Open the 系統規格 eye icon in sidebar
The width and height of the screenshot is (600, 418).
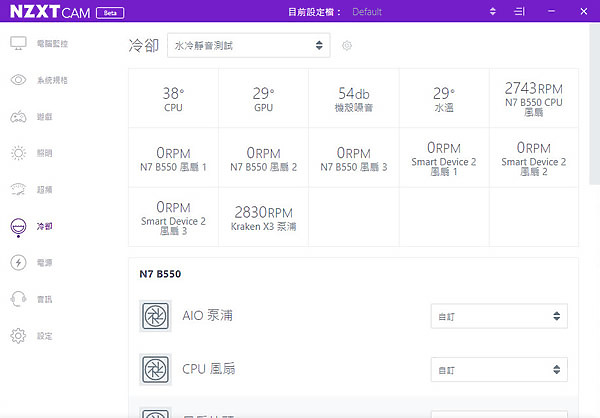click(18, 80)
